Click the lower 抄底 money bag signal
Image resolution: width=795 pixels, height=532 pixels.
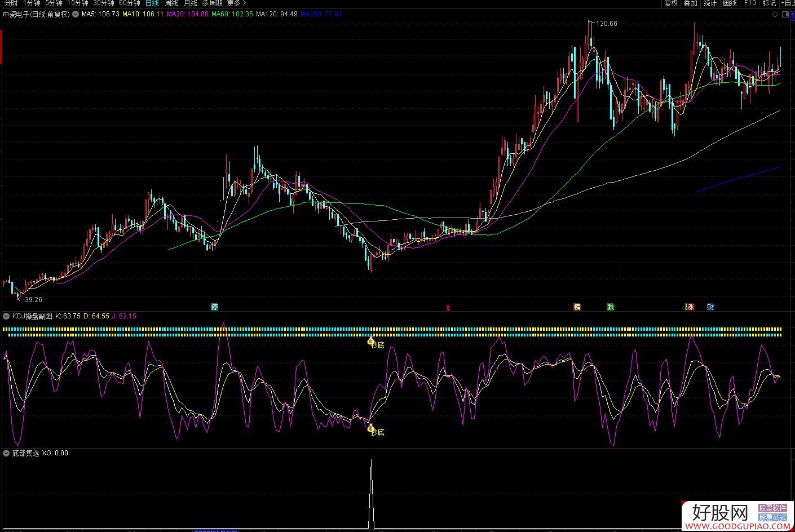point(370,429)
